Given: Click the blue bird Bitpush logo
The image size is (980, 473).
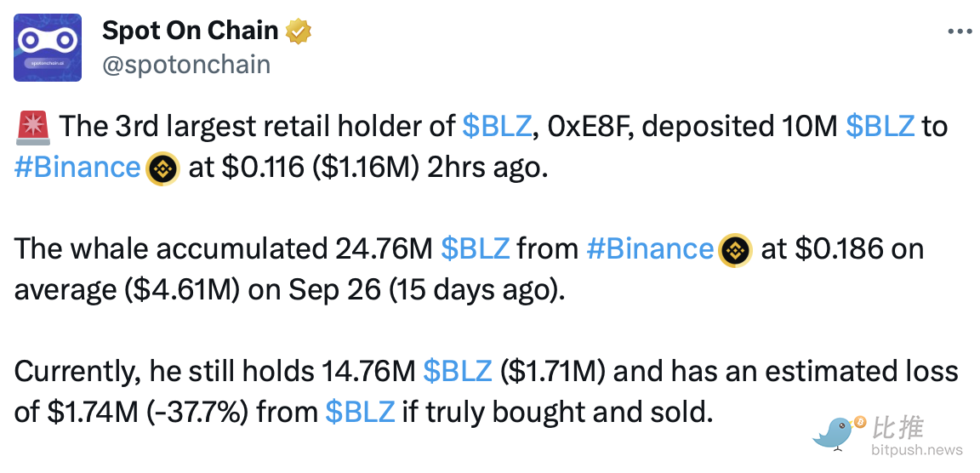Looking at the screenshot, I should [838, 432].
